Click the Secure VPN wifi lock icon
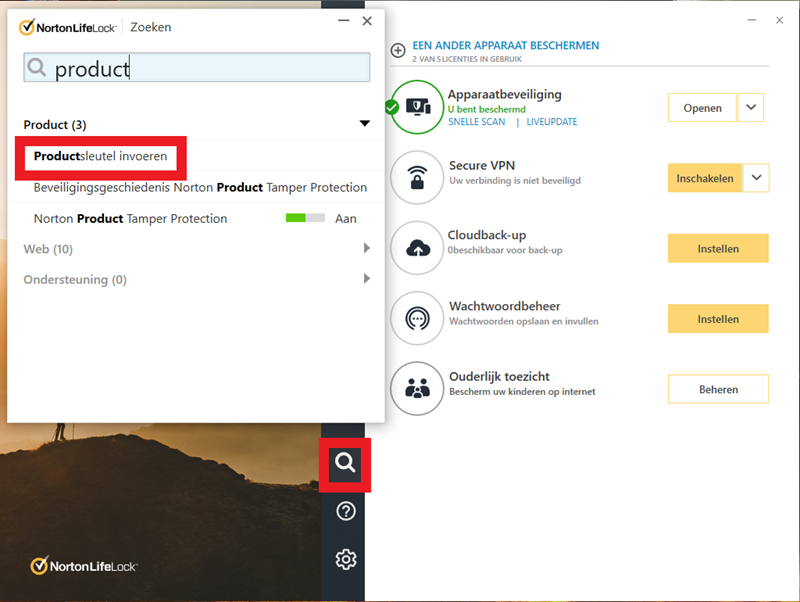 pyautogui.click(x=417, y=178)
